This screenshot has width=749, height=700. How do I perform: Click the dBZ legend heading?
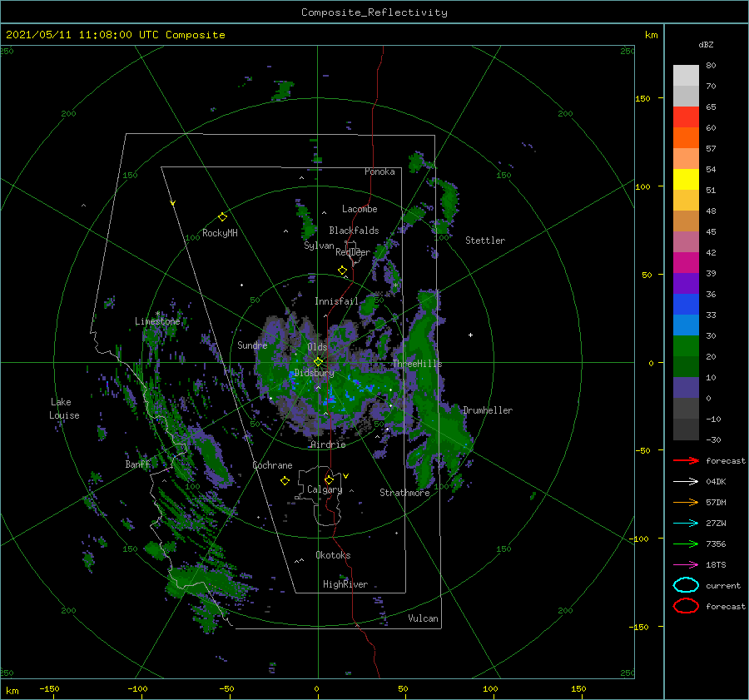click(x=706, y=45)
